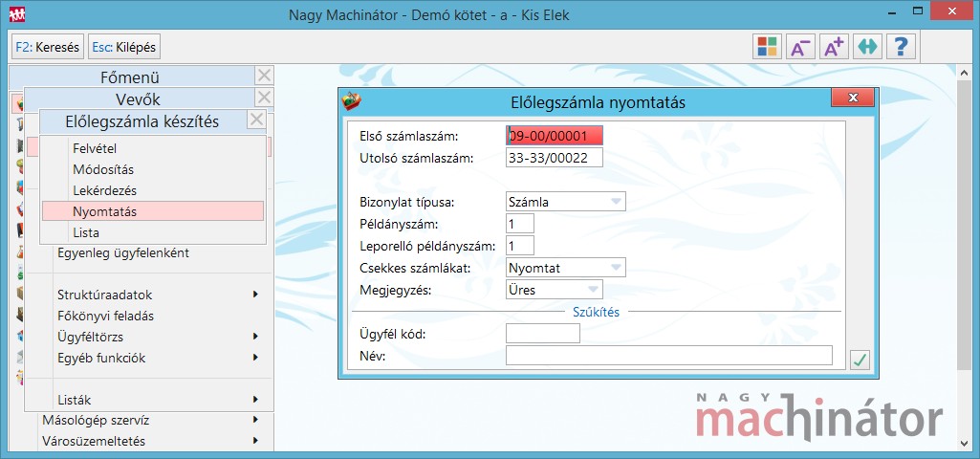Click the horizontal arrows width icon
Viewport: 980px width, 459px height.
click(867, 47)
